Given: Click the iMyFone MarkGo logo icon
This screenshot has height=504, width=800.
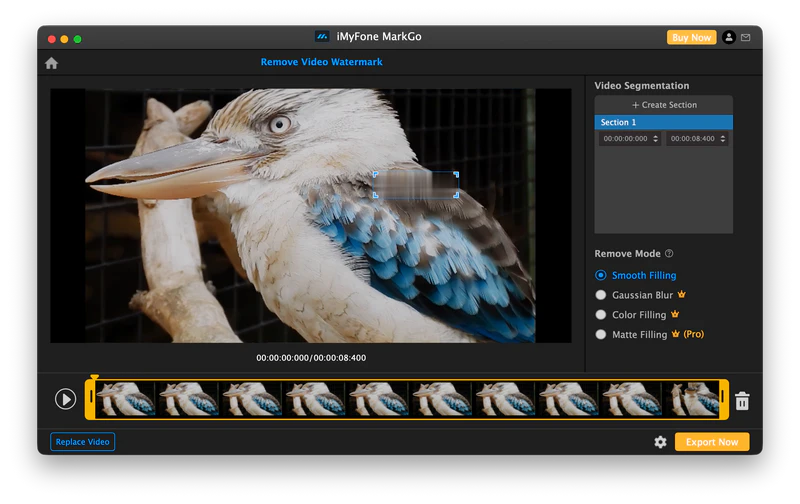Looking at the screenshot, I should point(322,37).
